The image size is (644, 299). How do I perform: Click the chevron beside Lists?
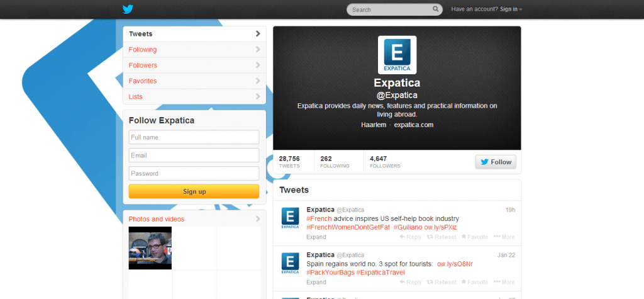[x=258, y=97]
